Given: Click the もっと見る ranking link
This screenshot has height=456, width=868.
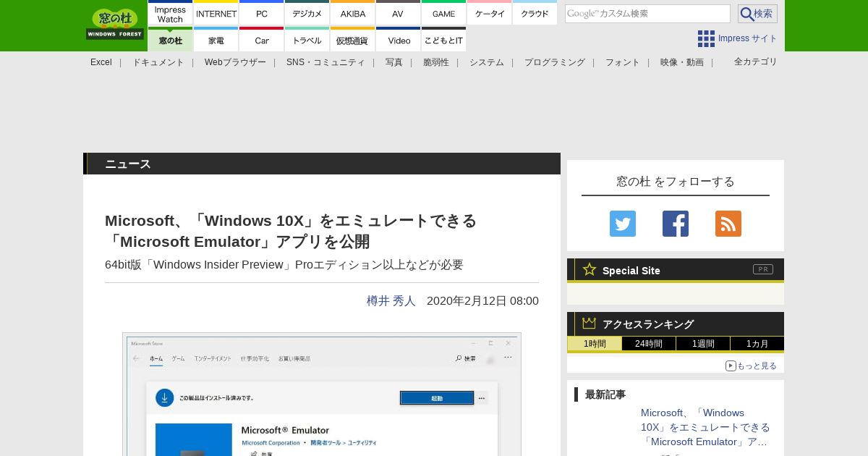Looking at the screenshot, I should coord(751,366).
